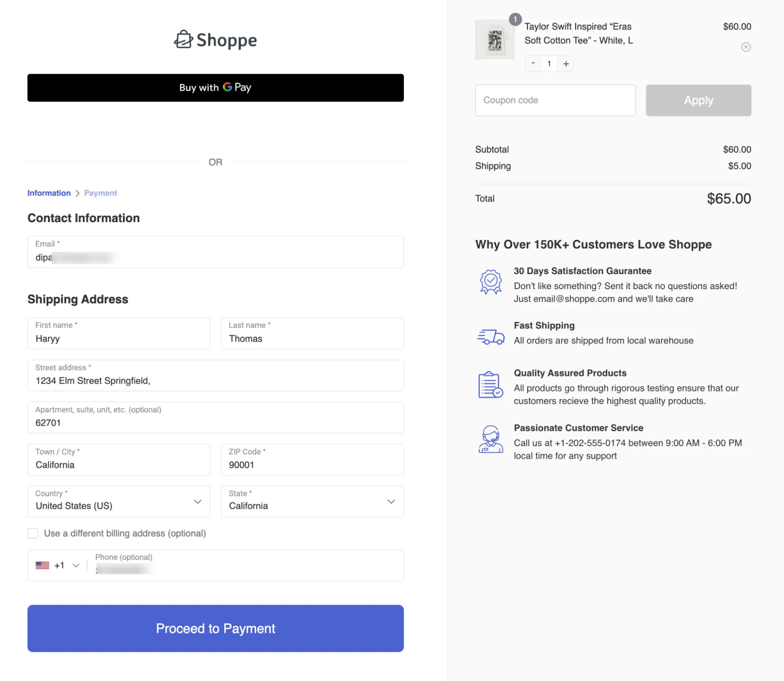Click the "Shipping Address" heading
The height and width of the screenshot is (681, 784).
(x=78, y=299)
